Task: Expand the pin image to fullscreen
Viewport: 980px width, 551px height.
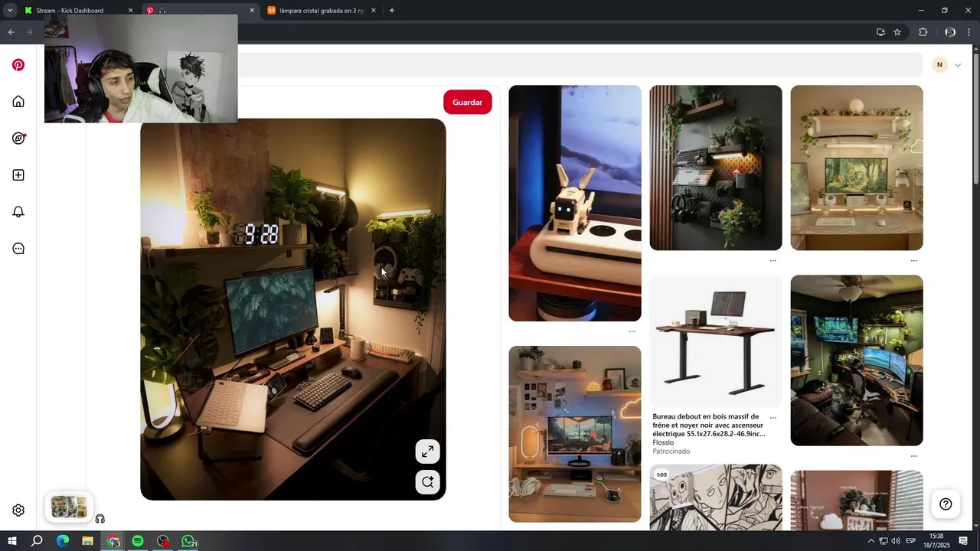Action: (x=428, y=452)
